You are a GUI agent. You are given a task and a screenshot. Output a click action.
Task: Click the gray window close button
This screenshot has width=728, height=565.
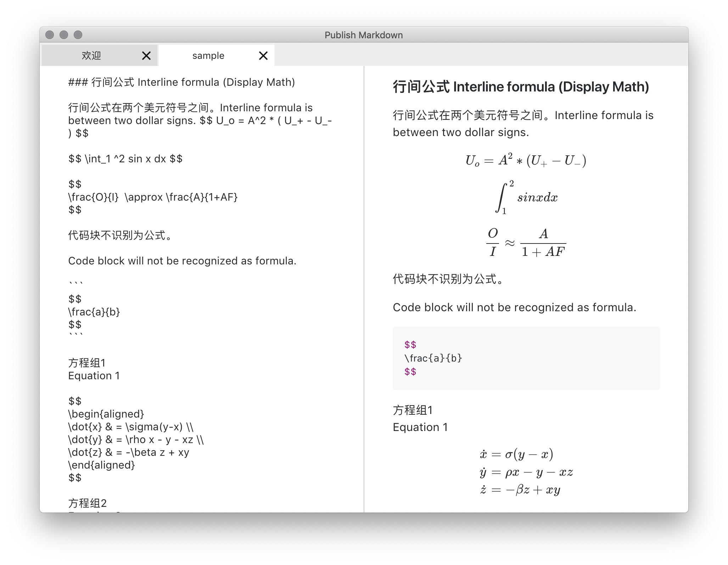(50, 35)
